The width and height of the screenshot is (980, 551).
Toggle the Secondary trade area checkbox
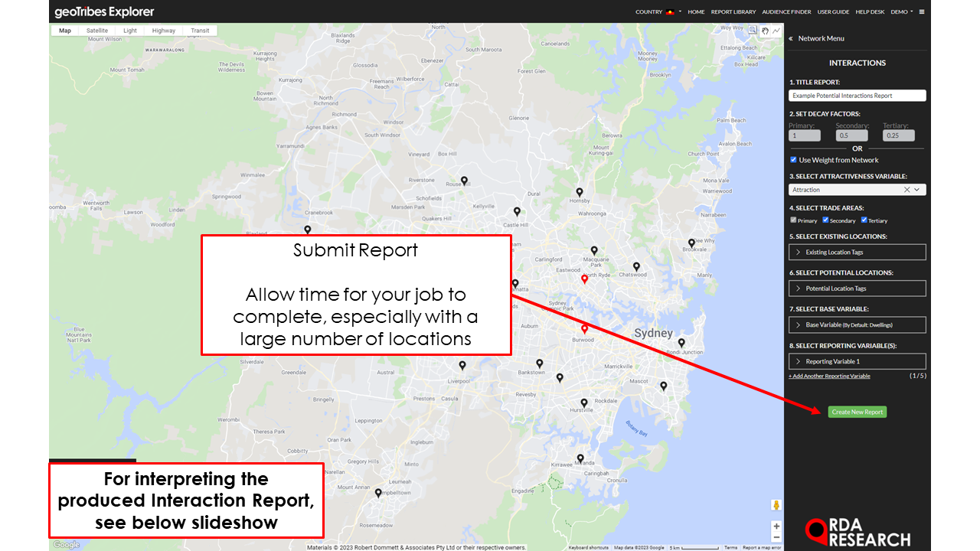[x=825, y=220]
